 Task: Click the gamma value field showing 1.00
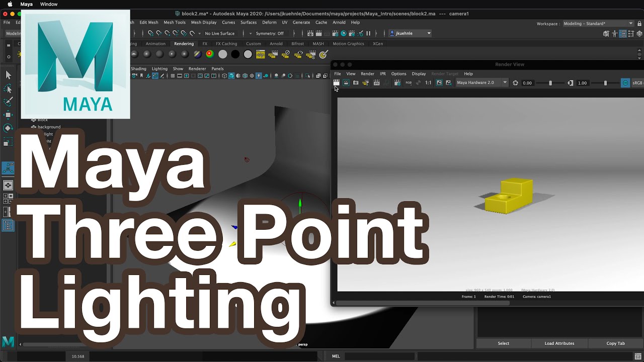click(583, 82)
